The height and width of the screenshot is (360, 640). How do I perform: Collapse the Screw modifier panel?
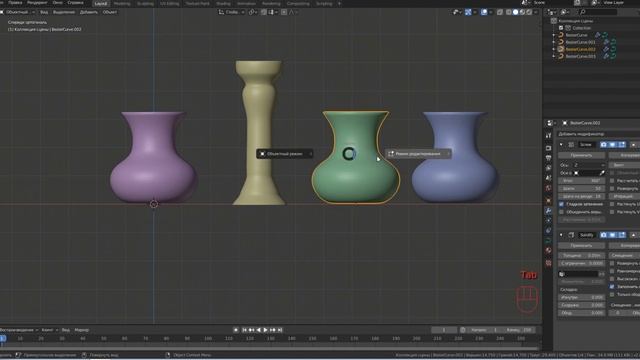561,144
